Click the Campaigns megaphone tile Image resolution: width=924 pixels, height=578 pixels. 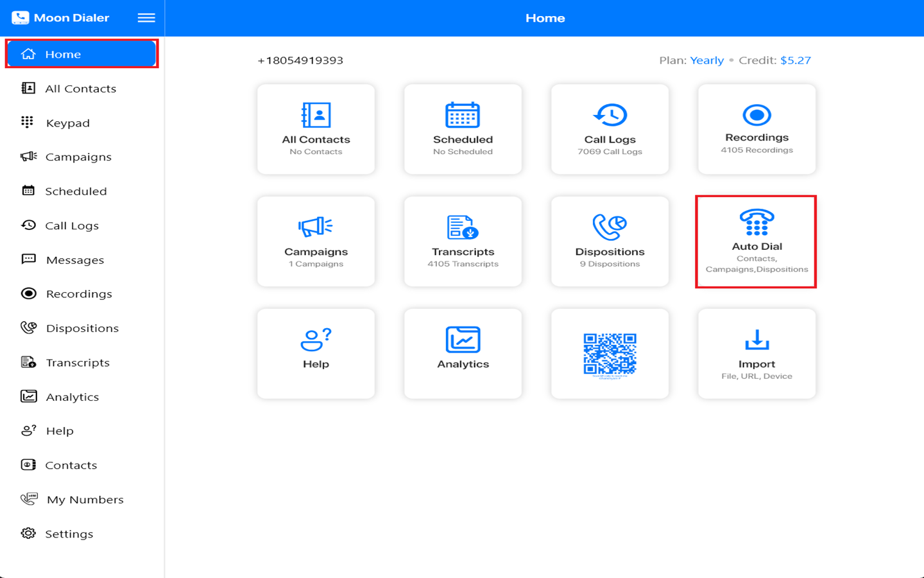(316, 241)
